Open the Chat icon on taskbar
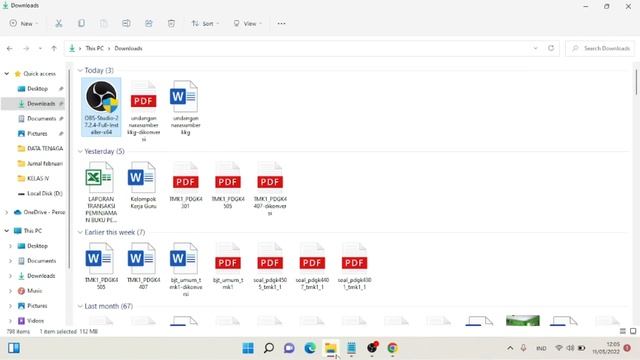The width and height of the screenshot is (640, 360). click(x=289, y=348)
